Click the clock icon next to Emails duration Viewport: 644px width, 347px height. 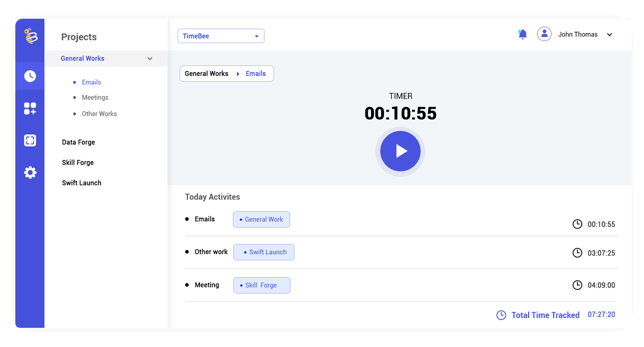pyautogui.click(x=577, y=224)
